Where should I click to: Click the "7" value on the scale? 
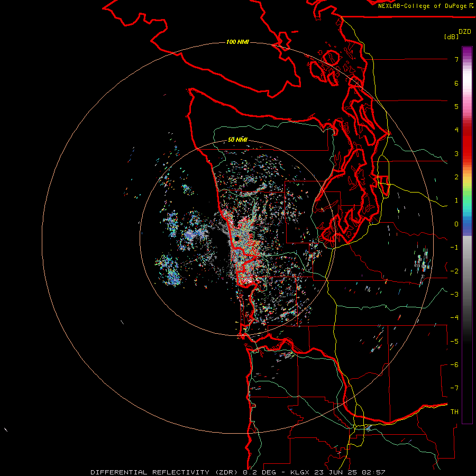[x=456, y=59]
